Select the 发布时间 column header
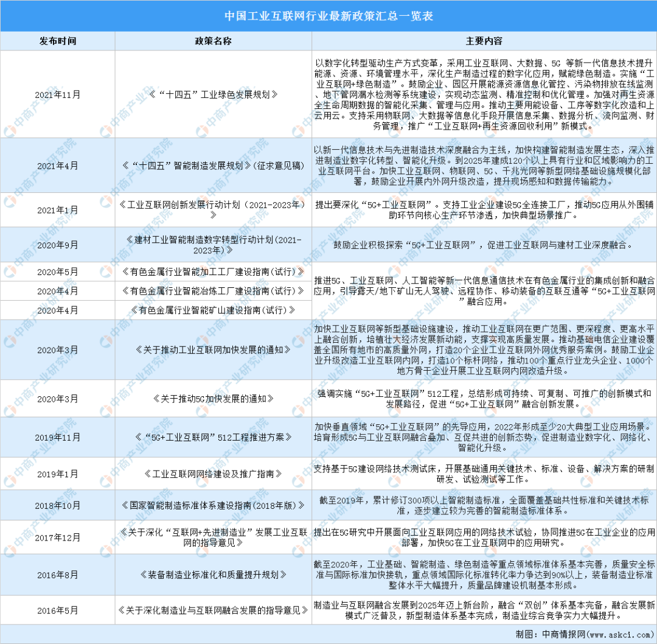 [57, 41]
